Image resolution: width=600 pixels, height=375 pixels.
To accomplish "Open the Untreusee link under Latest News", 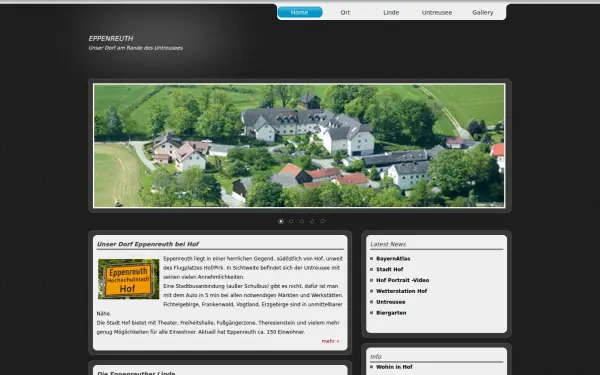I will point(391,302).
